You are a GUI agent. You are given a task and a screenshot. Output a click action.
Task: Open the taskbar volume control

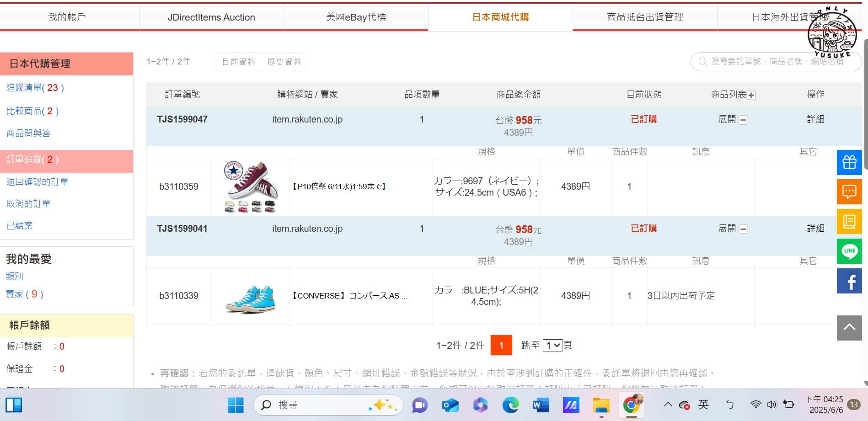point(772,405)
